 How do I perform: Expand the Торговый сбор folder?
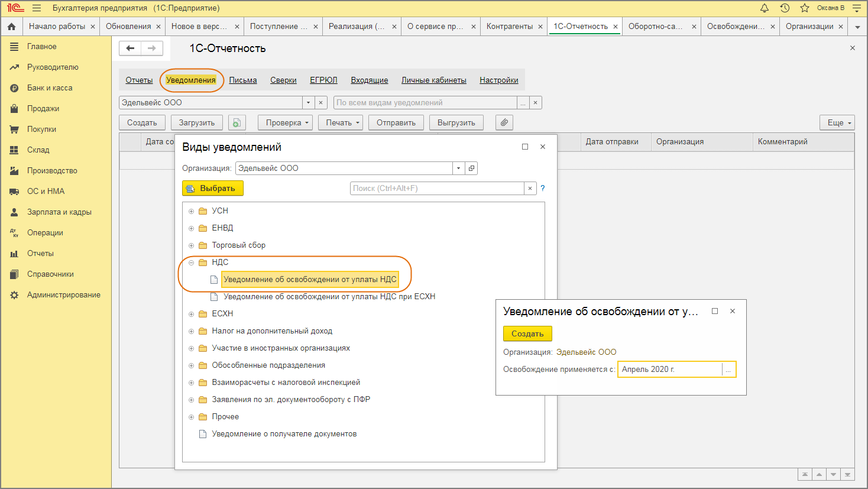tap(191, 245)
